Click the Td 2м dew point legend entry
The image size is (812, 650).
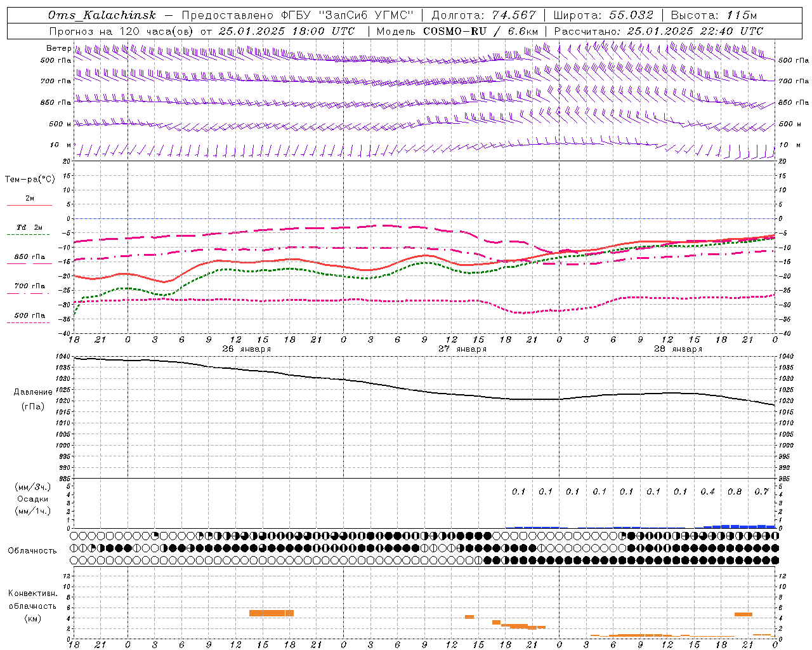click(x=29, y=227)
